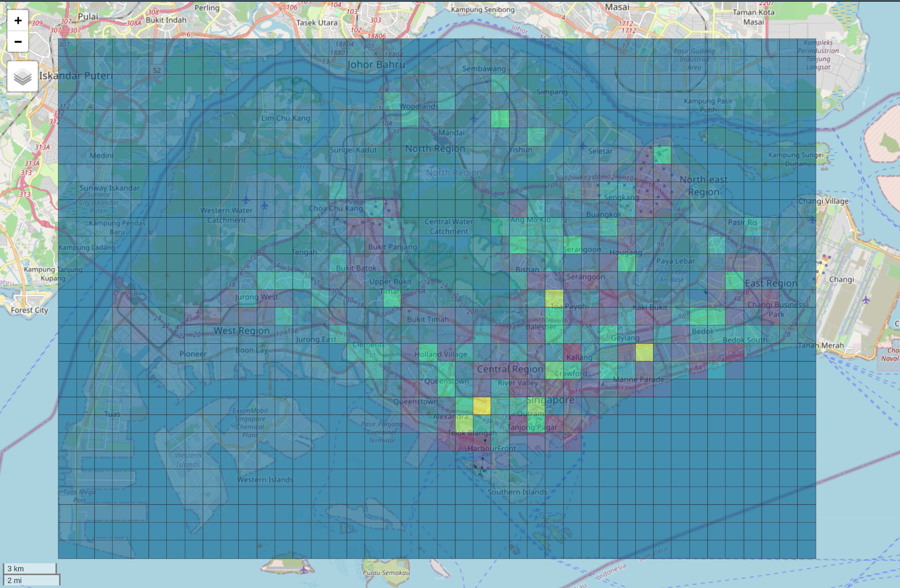Click the West Region label
The height and width of the screenshot is (588, 900).
click(x=241, y=331)
